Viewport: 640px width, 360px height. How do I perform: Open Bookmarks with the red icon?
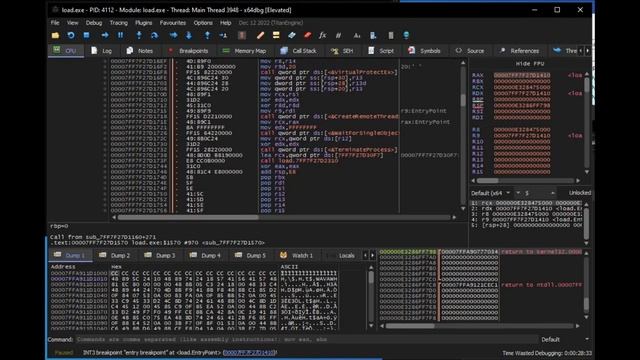(x=307, y=36)
